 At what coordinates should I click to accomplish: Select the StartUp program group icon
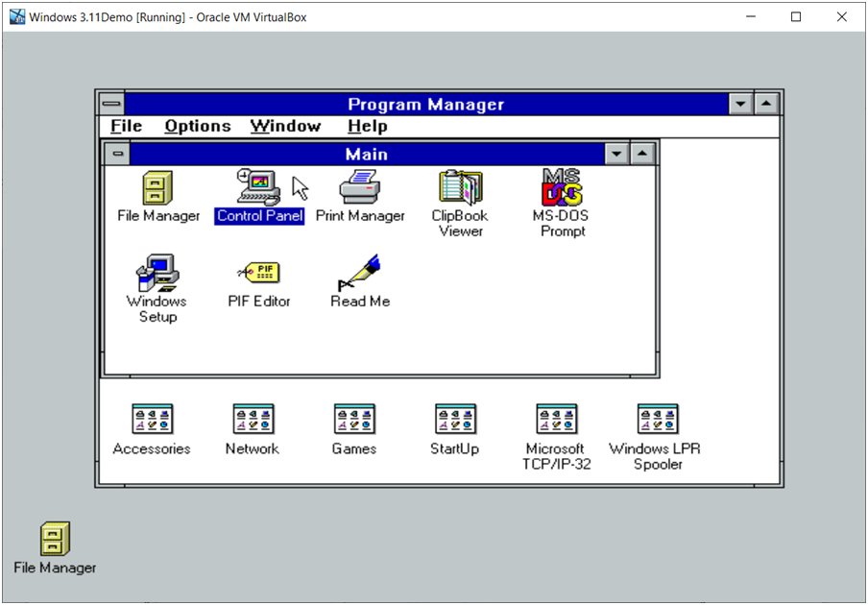point(455,419)
